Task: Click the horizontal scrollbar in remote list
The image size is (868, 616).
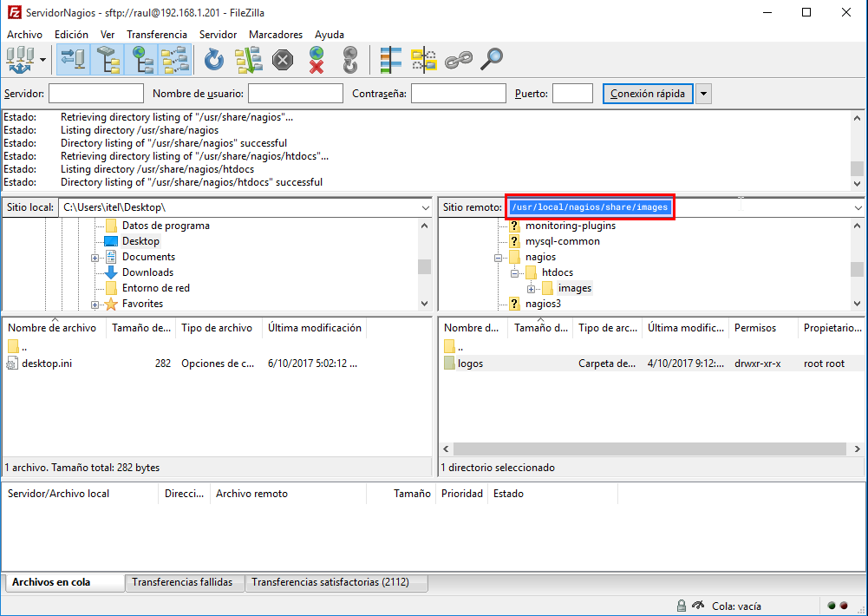Action: (649, 449)
